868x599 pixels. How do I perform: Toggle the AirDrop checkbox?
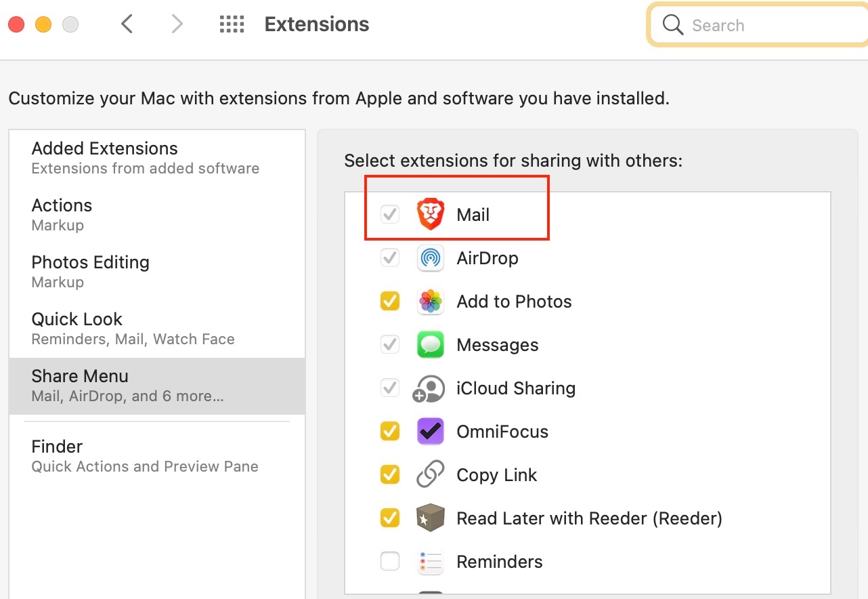[x=390, y=258]
